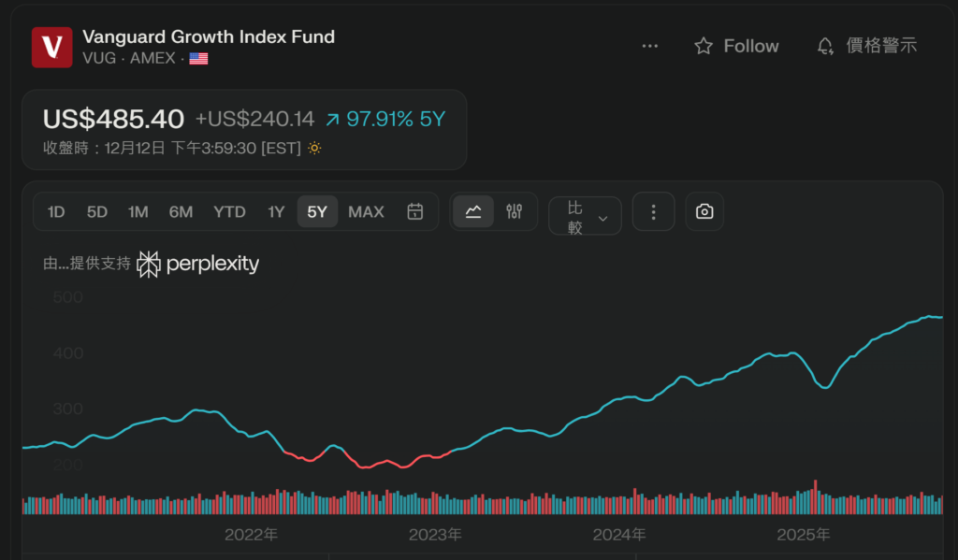Take chart snapshot with camera icon
958x560 pixels.
pos(704,212)
